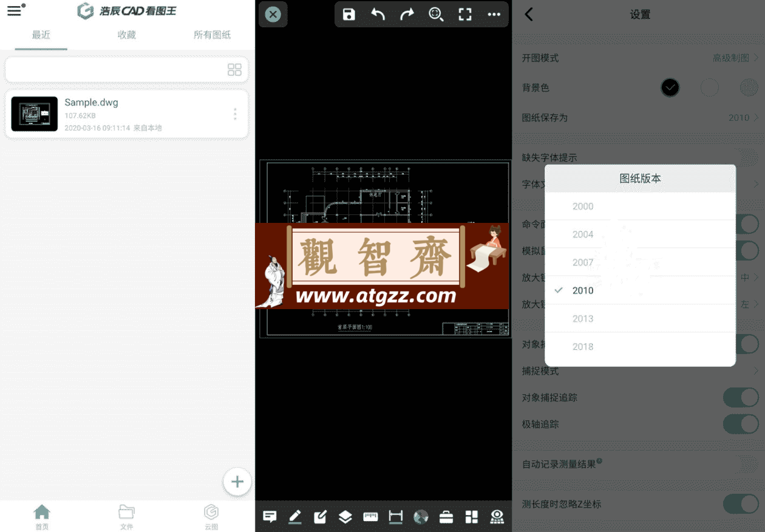The height and width of the screenshot is (532, 765).
Task: Toggle grid view layout icon in search bar
Action: pos(234,70)
